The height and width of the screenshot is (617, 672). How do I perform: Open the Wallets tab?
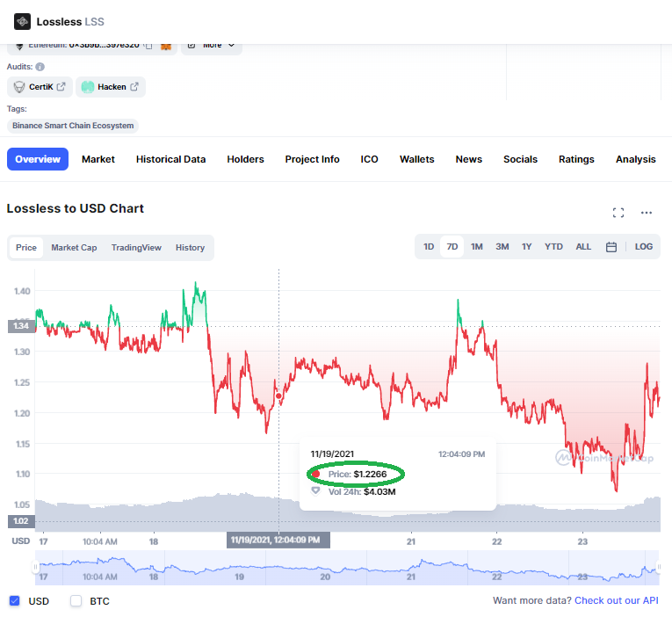[x=417, y=159]
